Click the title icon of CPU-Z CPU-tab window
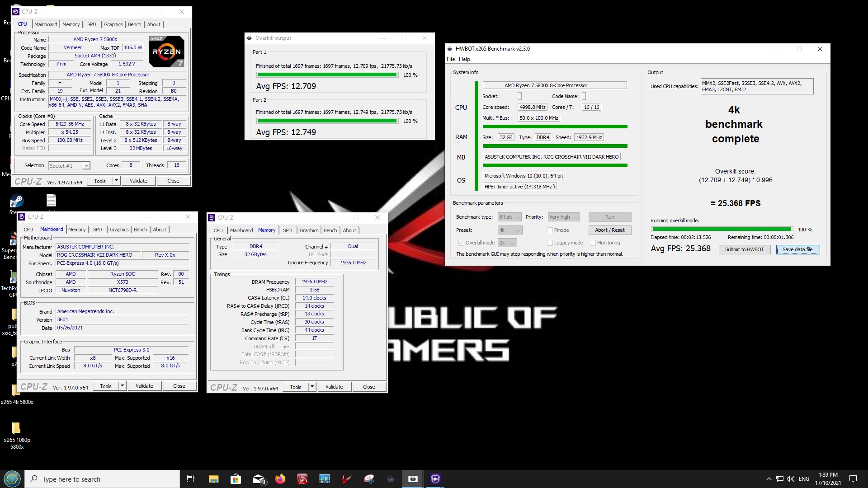Image resolution: width=868 pixels, height=488 pixels. point(16,12)
